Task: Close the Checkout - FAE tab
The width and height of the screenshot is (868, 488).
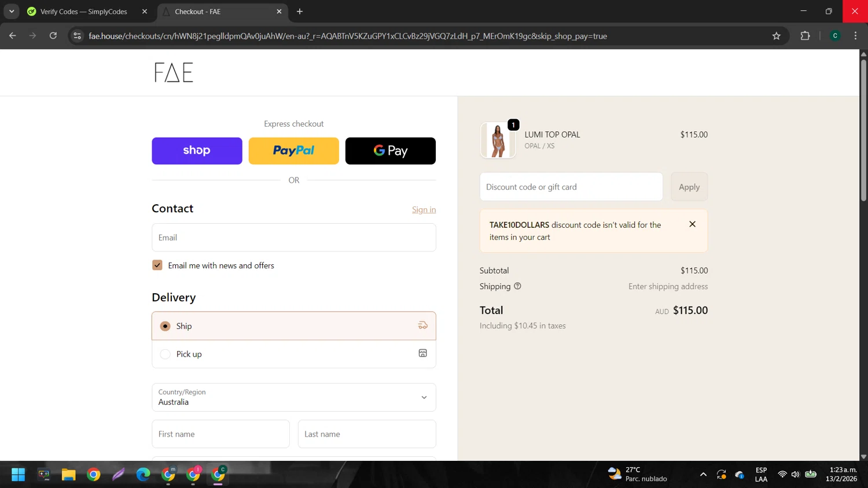Action: coord(279,12)
